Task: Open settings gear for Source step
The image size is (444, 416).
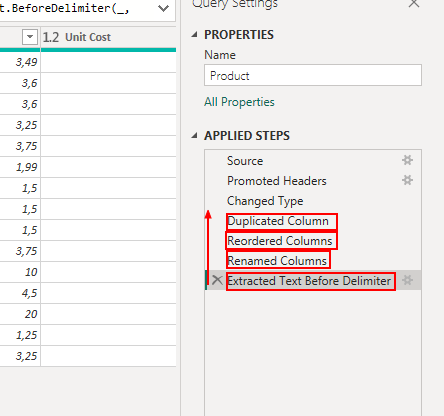Action: pos(407,160)
